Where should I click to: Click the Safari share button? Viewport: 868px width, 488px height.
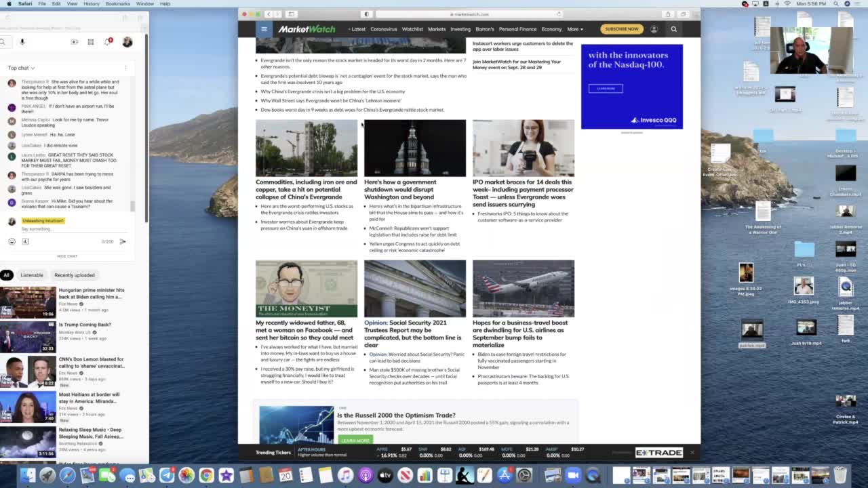pos(668,14)
